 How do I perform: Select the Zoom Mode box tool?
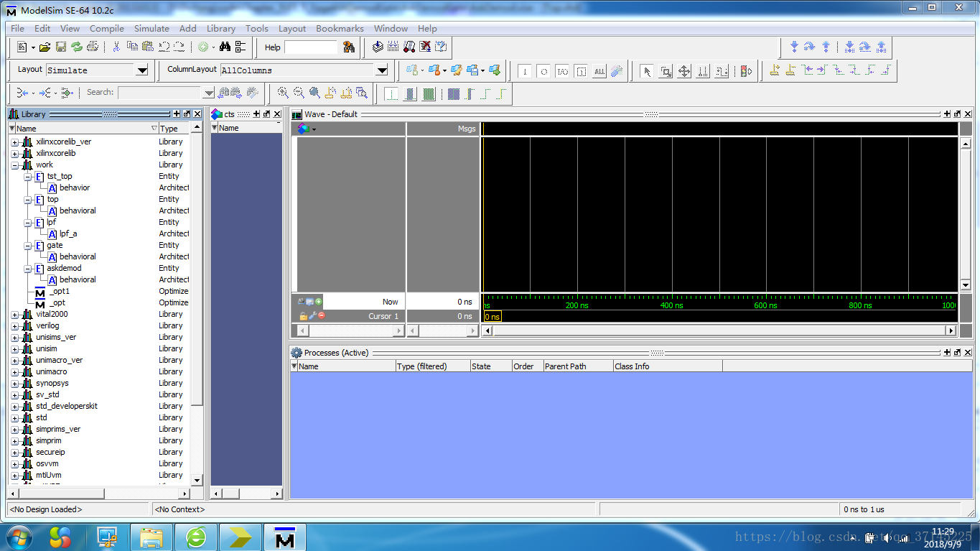[x=666, y=70]
